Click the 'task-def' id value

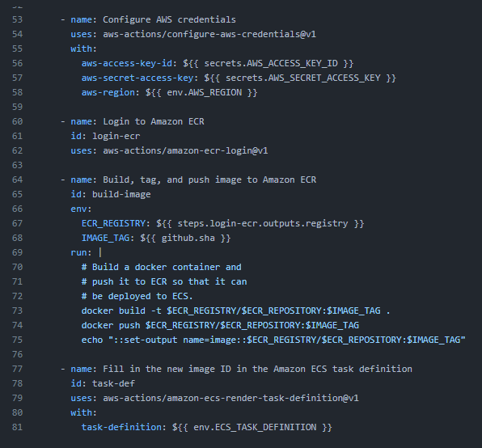click(113, 384)
